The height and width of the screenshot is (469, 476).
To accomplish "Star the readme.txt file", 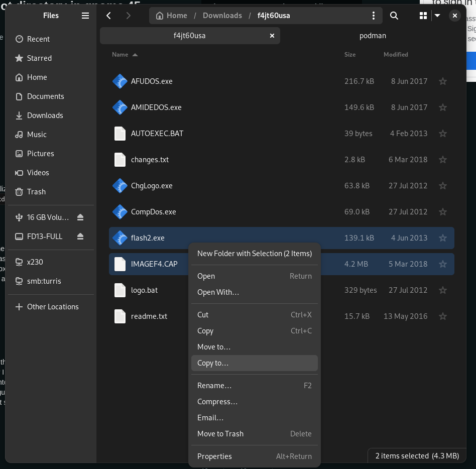I will [442, 316].
